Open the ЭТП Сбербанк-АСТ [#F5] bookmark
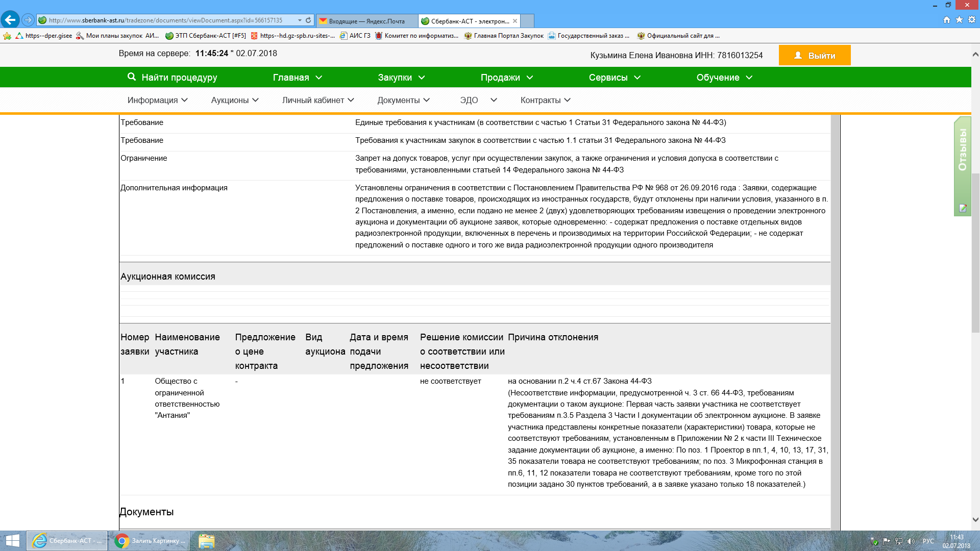The width and height of the screenshot is (980, 551). 206,36
